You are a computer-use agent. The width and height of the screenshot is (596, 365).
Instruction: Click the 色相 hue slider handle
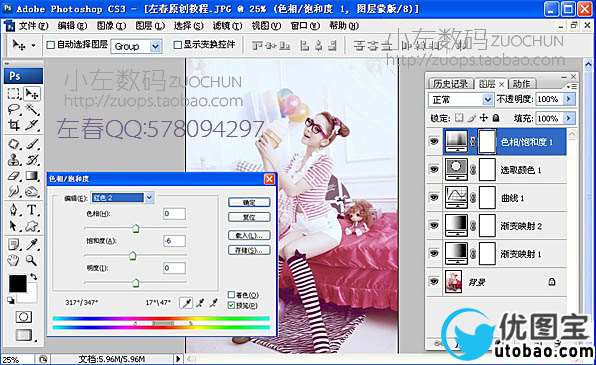click(136, 228)
